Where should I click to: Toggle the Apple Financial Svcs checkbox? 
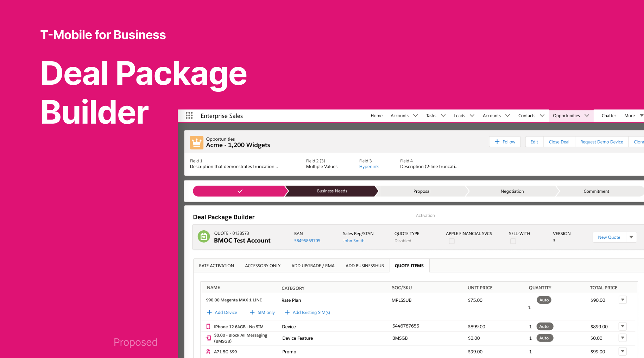[452, 241]
